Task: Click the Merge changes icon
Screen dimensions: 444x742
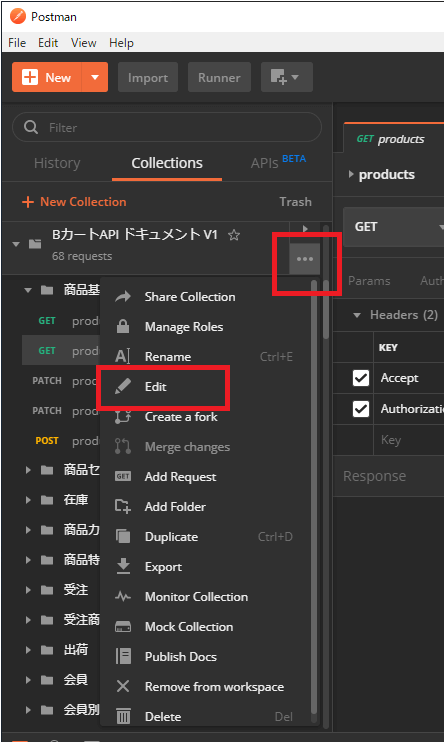Action: click(123, 446)
